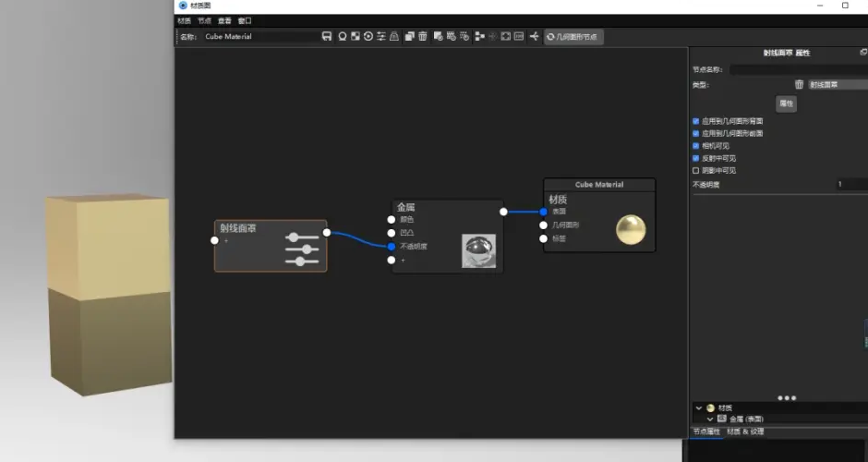Click the circular play icon in toolbar
Screen dimensions: 868x462
pos(368,37)
